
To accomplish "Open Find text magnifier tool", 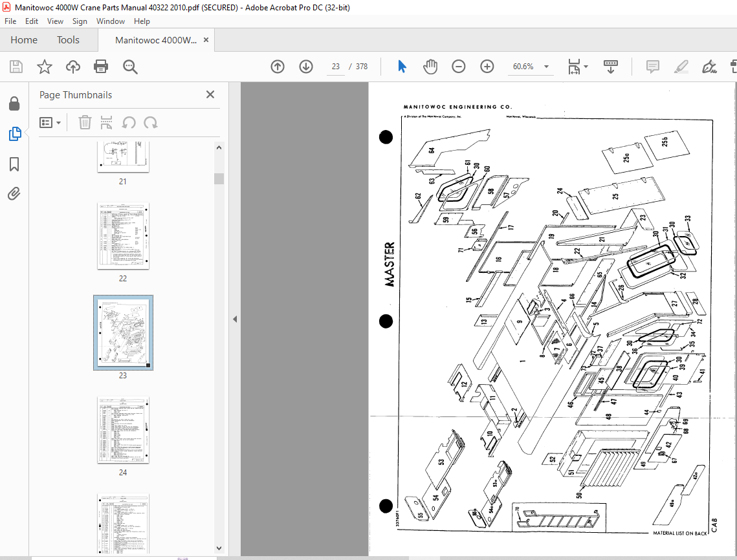I will (x=130, y=67).
